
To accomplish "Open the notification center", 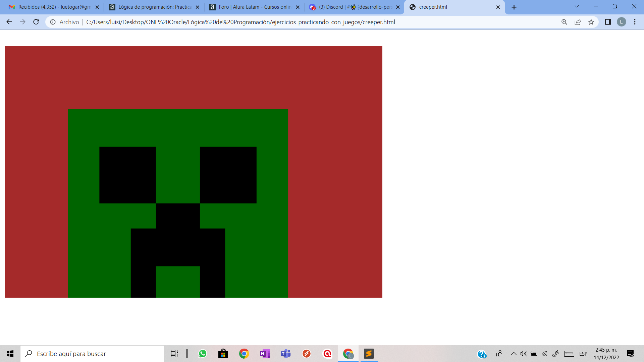I will click(x=630, y=354).
